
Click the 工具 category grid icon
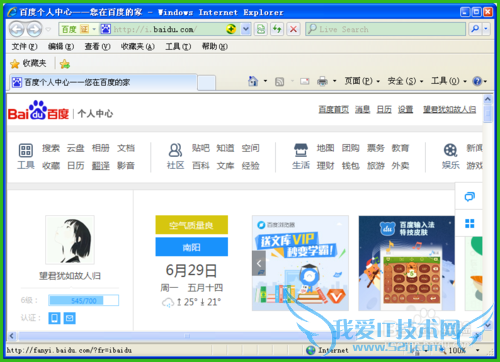pos(26,150)
